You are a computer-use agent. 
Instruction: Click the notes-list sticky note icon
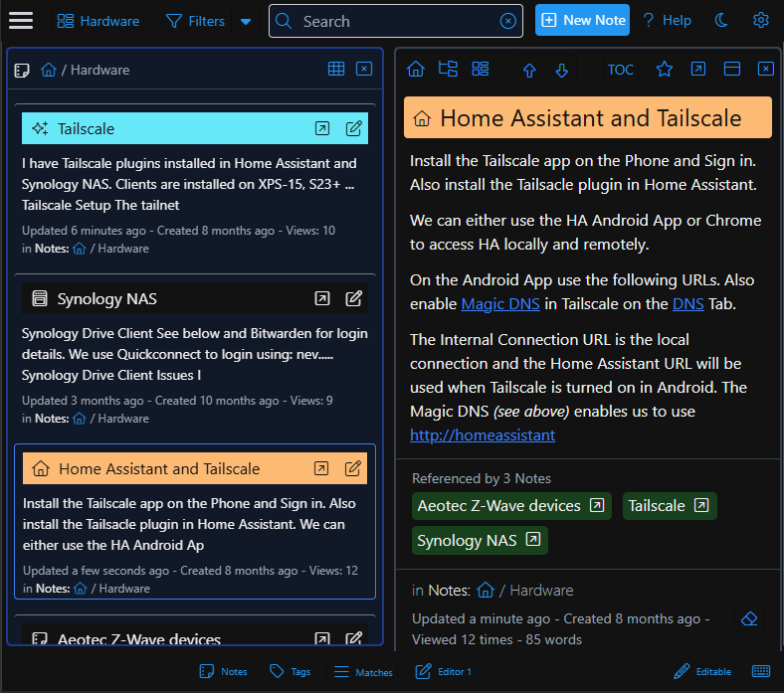22,70
